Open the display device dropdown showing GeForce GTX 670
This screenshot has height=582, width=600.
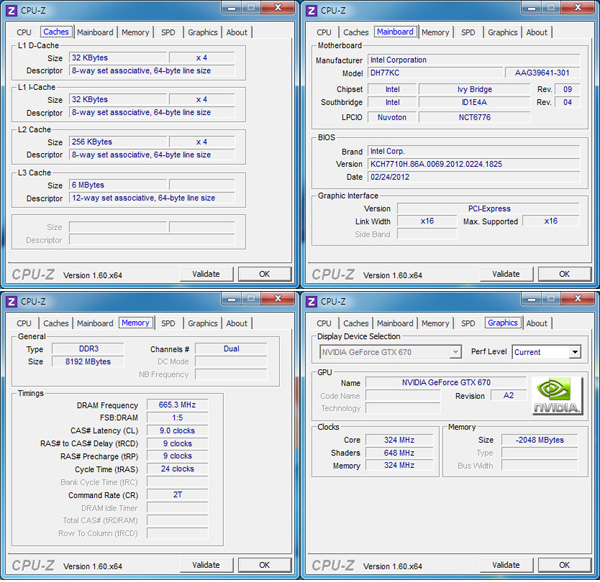point(390,352)
